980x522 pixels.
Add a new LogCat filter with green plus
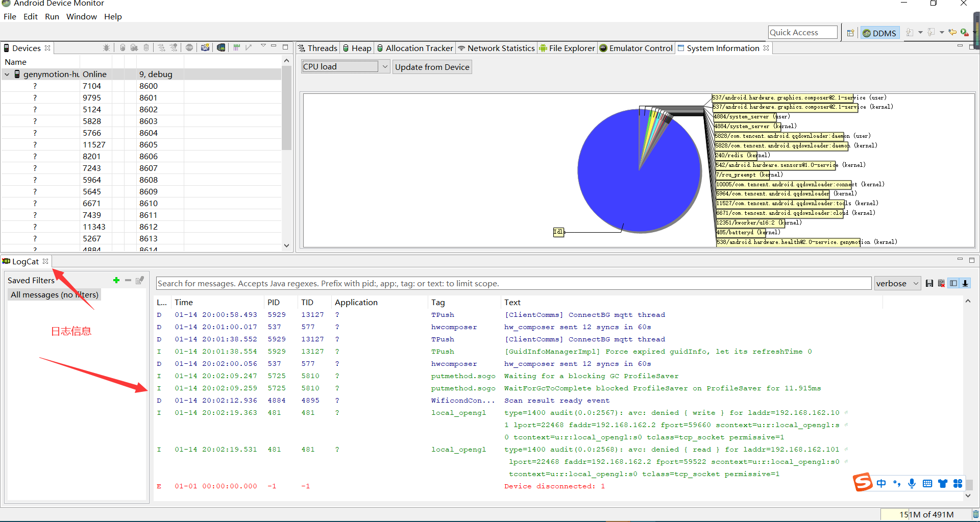coord(116,280)
